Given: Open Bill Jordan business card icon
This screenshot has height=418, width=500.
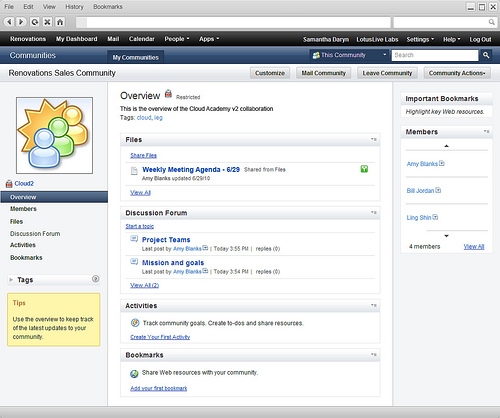Looking at the screenshot, I should pyautogui.click(x=438, y=190).
